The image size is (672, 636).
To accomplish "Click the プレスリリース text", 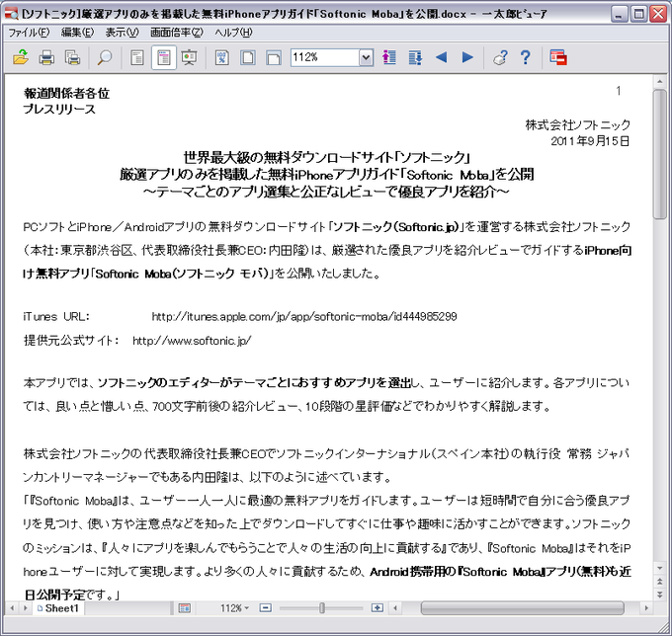I will 59,110.
